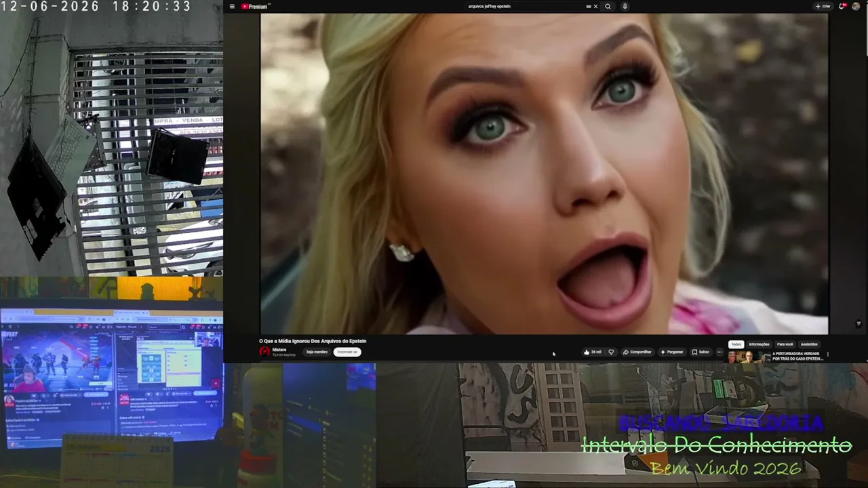Open more actions ellipsis under video
868x488 pixels.
tap(719, 352)
